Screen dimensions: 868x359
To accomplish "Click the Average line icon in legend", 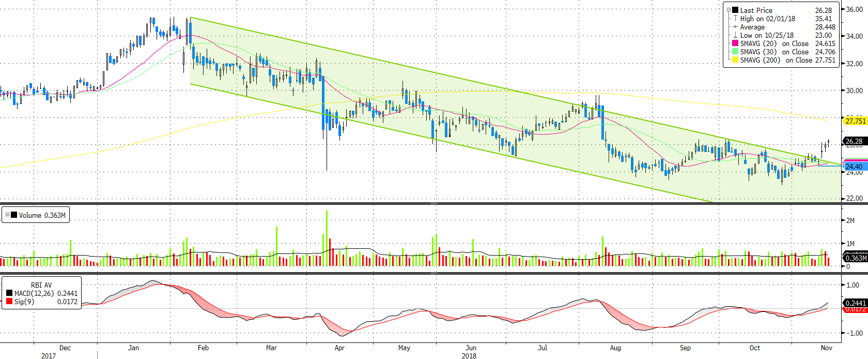I will point(735,27).
